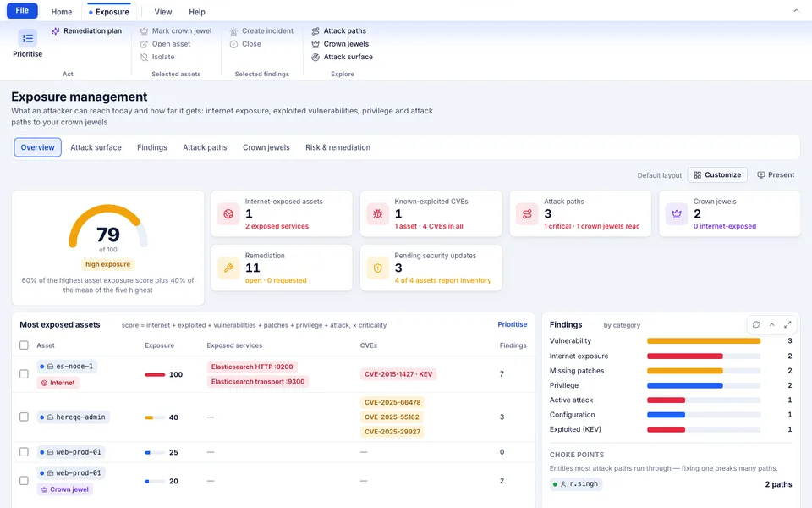The height and width of the screenshot is (508, 812).
Task: Open the Crown jewels page tab
Action: 266,147
